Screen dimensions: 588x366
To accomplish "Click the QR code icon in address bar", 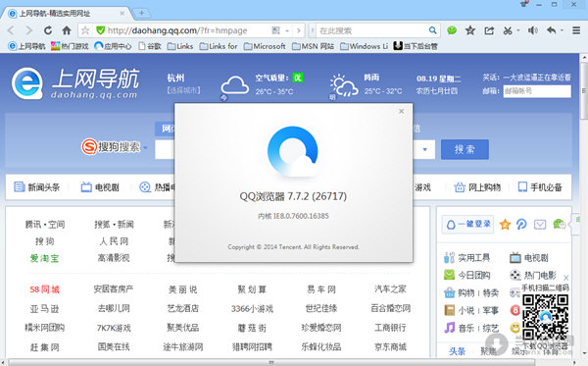I will point(275,30).
